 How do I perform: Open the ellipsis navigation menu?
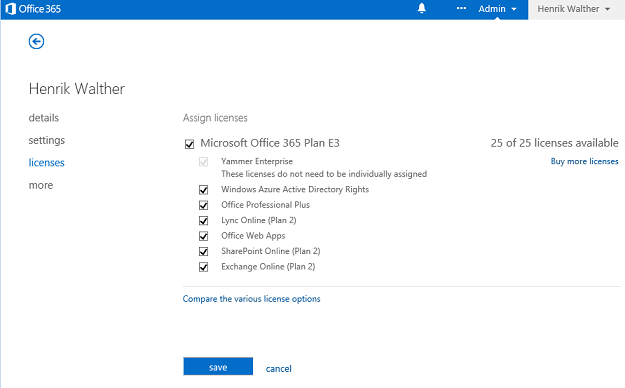(x=461, y=8)
